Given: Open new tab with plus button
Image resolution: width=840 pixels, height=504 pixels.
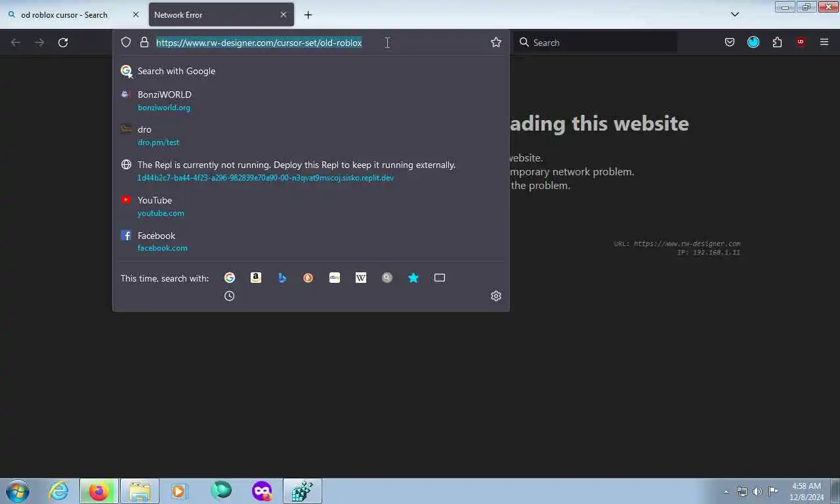Looking at the screenshot, I should (308, 14).
